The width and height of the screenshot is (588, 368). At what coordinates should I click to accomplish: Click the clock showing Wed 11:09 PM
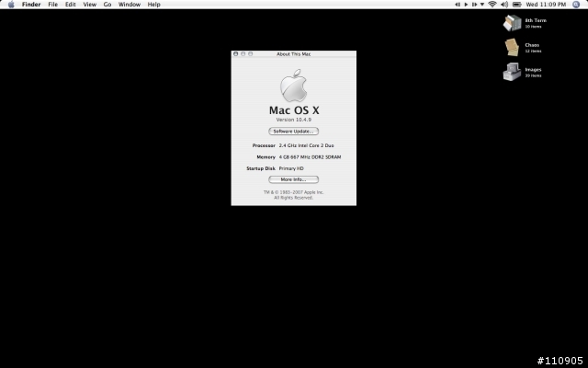coord(546,5)
